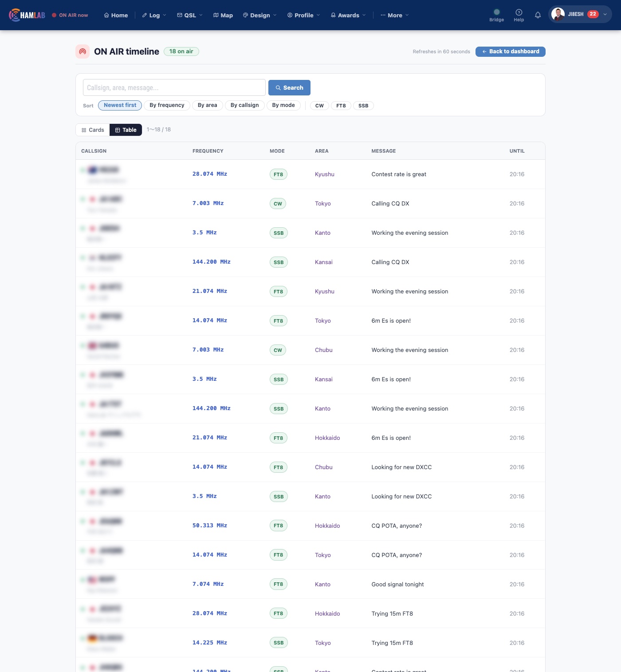The width and height of the screenshot is (621, 672).
Task: Click the JI8ESH profile avatar
Action: click(558, 14)
